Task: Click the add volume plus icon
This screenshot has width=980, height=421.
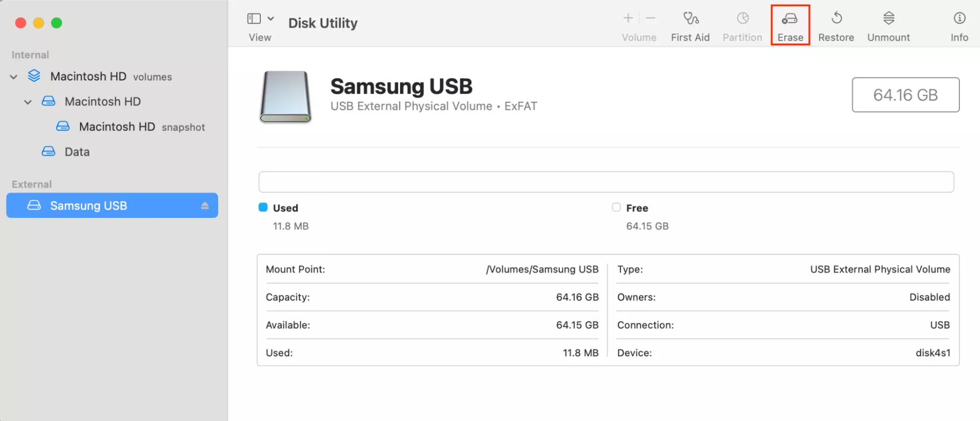Action: pos(628,19)
